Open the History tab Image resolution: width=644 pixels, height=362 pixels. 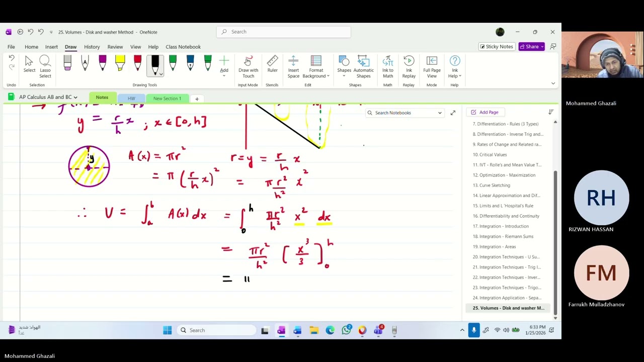pyautogui.click(x=92, y=47)
